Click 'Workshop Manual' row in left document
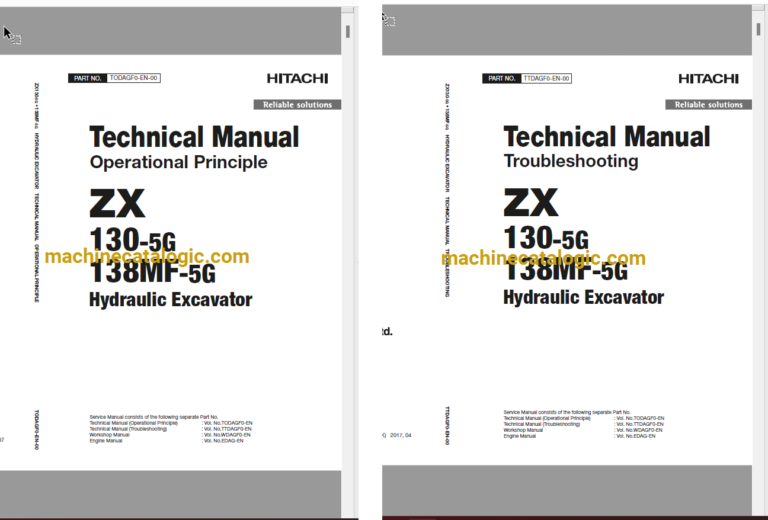 [x=109, y=435]
